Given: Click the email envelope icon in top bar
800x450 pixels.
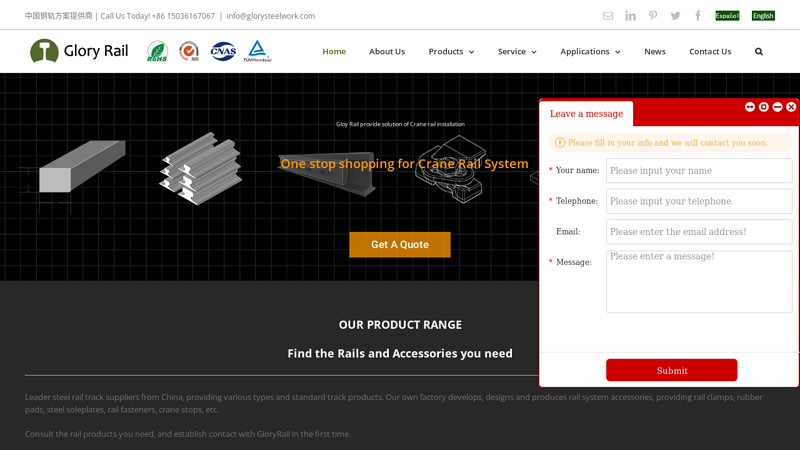Looking at the screenshot, I should pyautogui.click(x=608, y=16).
